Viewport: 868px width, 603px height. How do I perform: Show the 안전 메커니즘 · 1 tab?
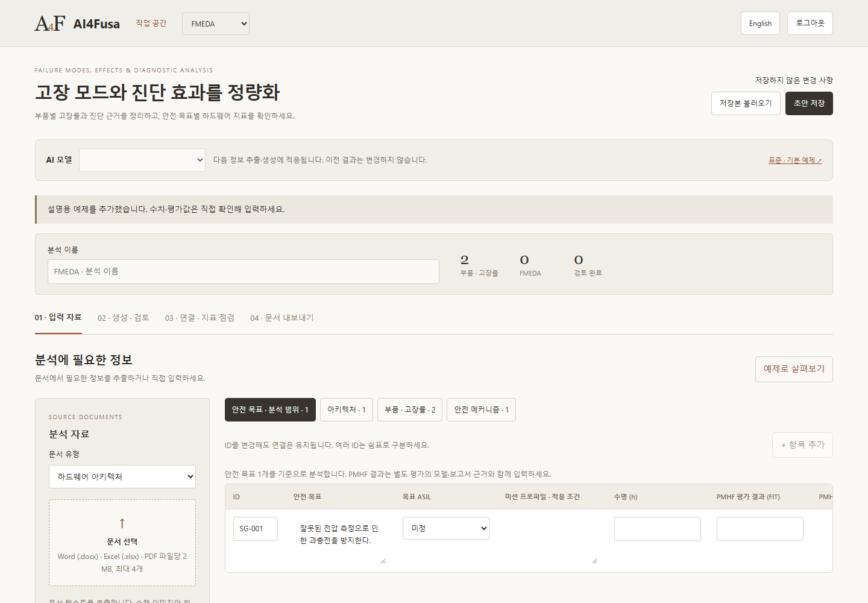(x=482, y=409)
